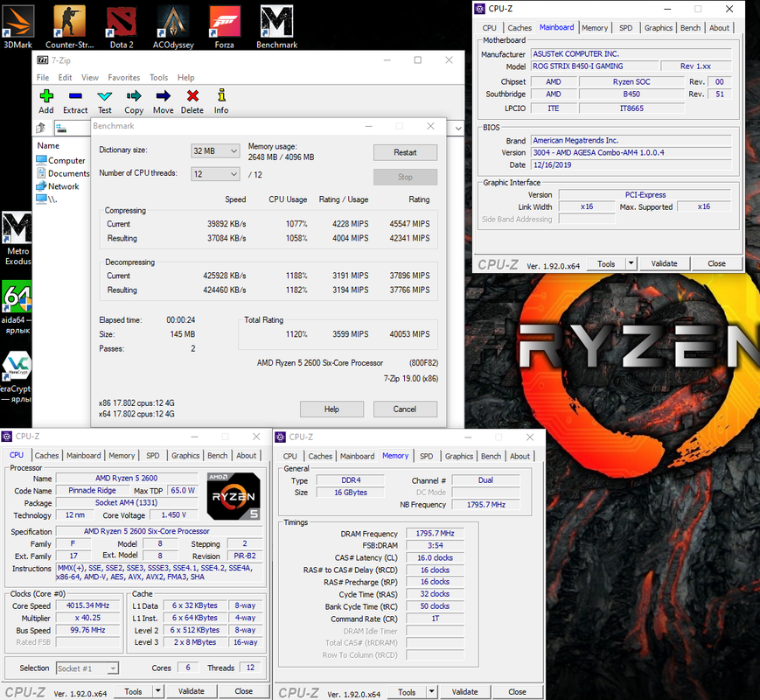Open the 7-Zip View menu
760x700 pixels.
coord(90,78)
